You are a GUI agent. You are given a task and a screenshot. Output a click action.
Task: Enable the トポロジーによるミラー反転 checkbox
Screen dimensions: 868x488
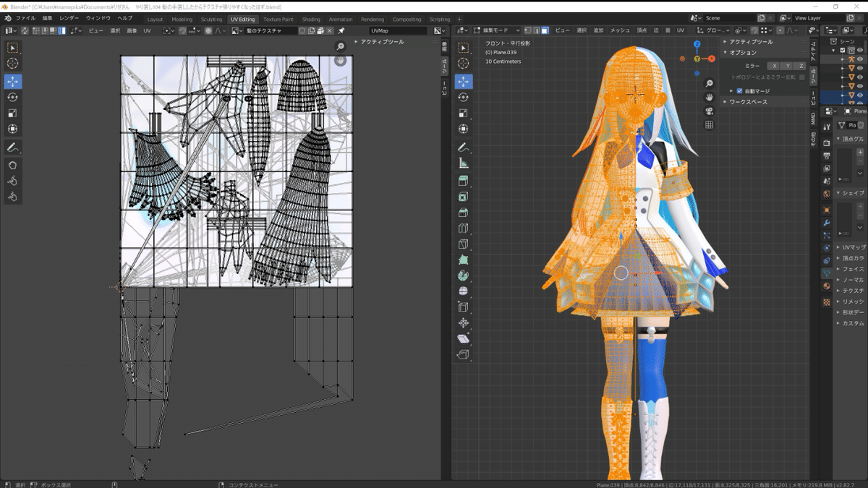tap(801, 77)
